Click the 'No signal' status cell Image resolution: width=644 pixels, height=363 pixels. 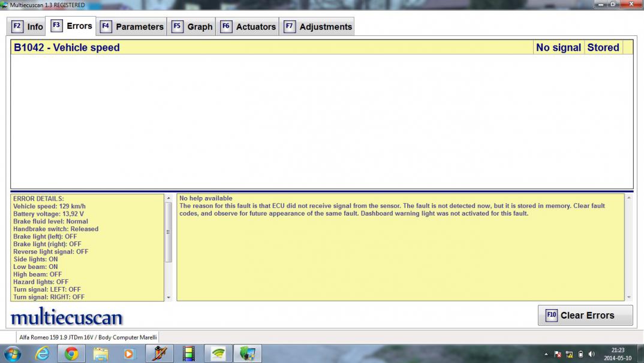[559, 47]
